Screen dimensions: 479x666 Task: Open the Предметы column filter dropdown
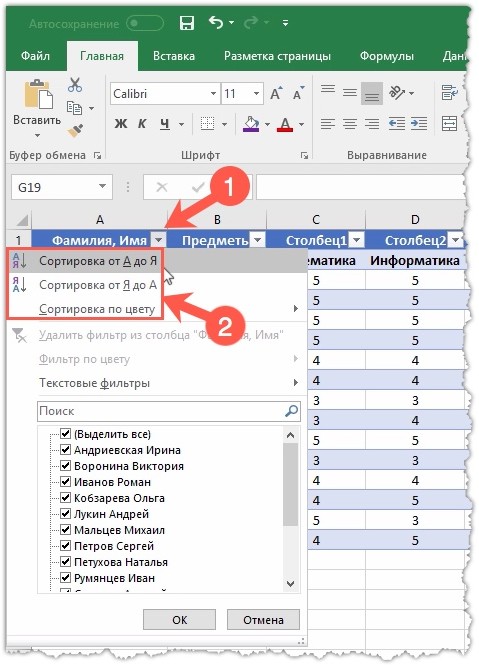coord(257,240)
